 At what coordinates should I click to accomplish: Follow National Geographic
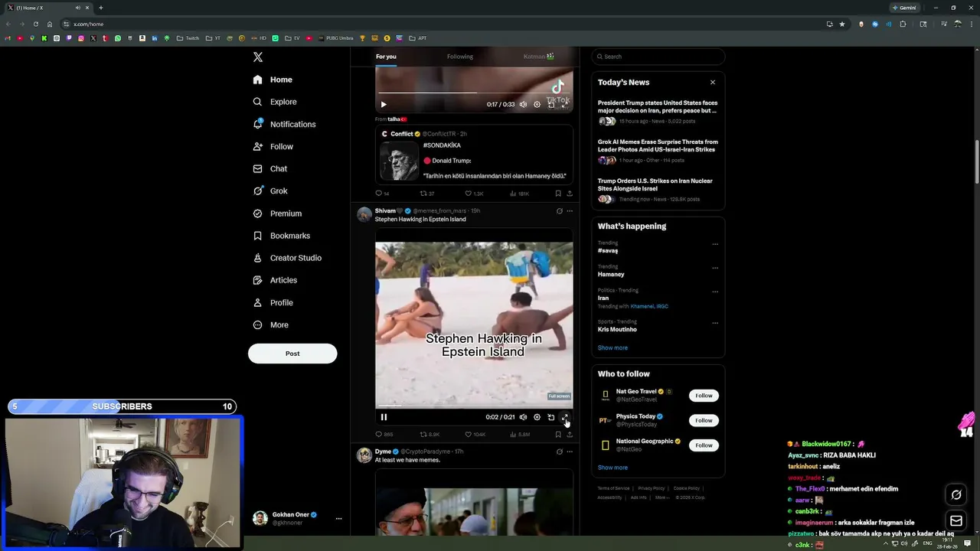[x=704, y=445]
